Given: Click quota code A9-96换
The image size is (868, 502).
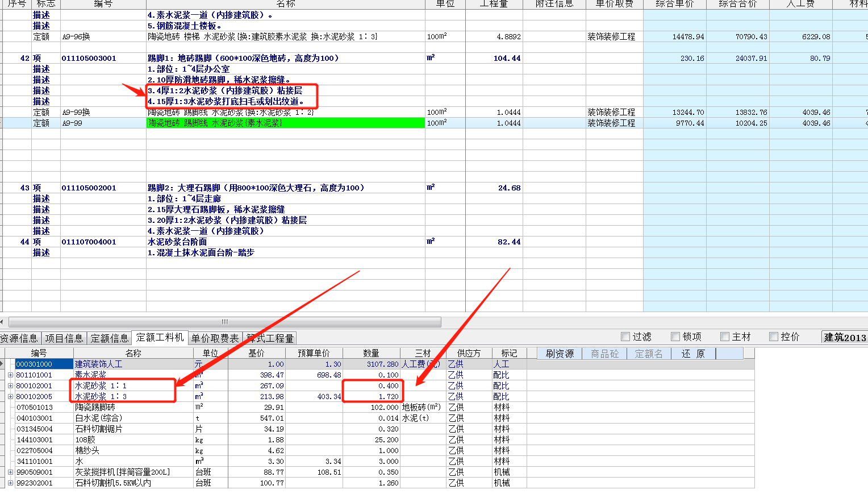Looking at the screenshot, I should click(x=76, y=36).
